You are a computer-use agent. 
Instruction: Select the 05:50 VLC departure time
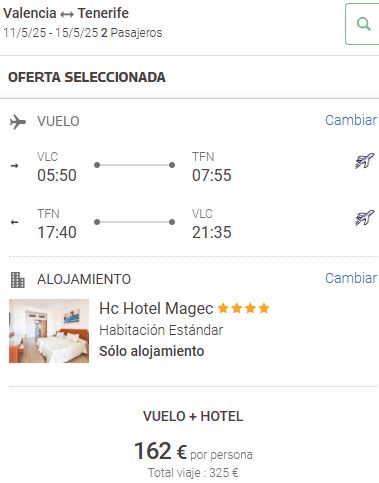coord(57,175)
